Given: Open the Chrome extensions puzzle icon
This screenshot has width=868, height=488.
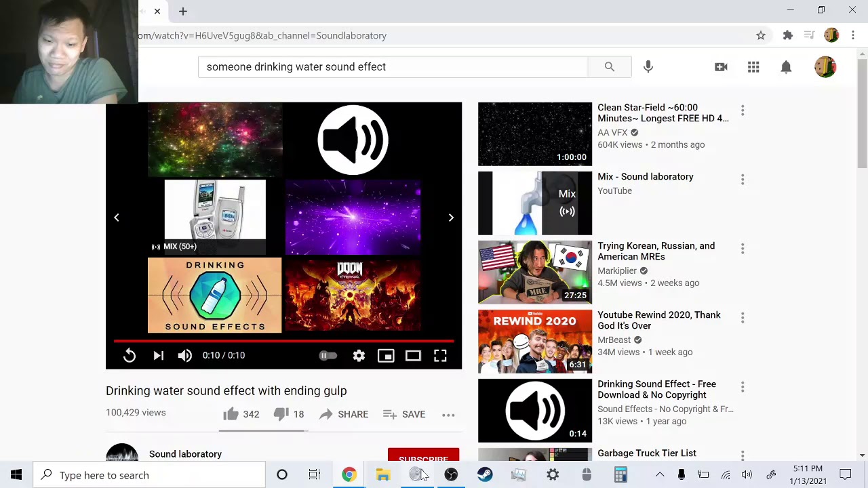Looking at the screenshot, I should click(x=788, y=35).
